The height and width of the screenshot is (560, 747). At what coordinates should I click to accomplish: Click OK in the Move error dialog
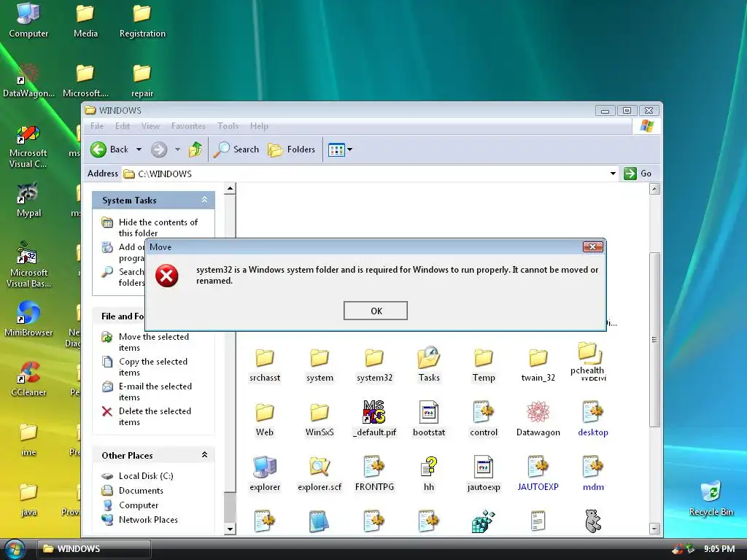(376, 311)
